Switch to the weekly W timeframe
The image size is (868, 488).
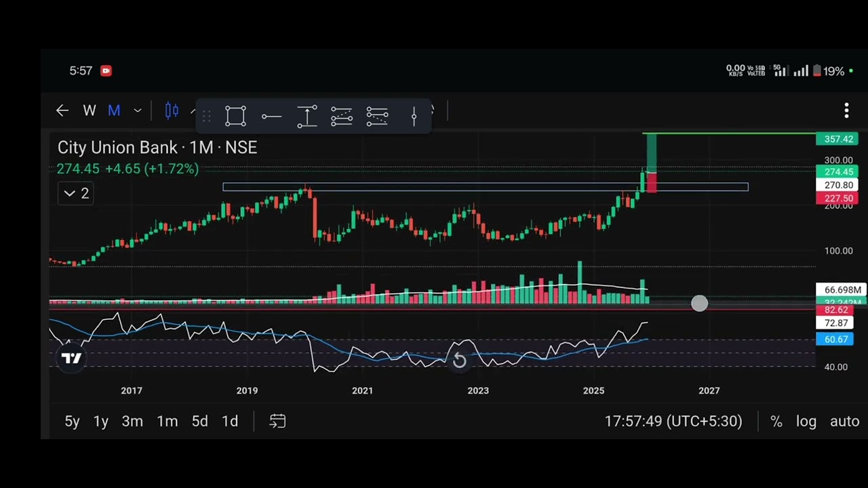[90, 110]
